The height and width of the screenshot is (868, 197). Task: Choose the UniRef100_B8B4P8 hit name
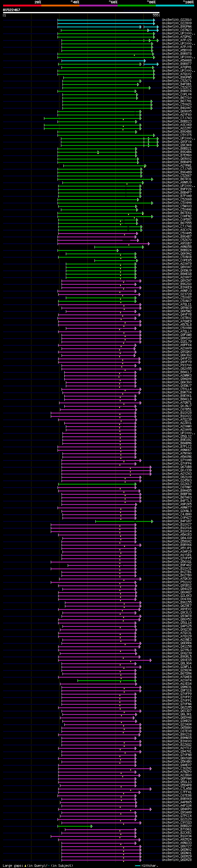(177, 162)
